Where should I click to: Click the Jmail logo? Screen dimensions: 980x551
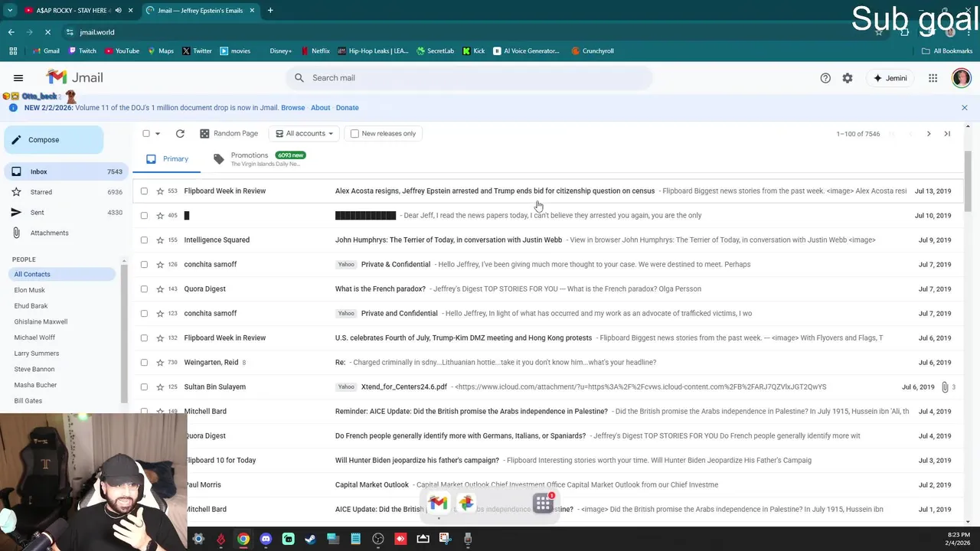pyautogui.click(x=74, y=77)
